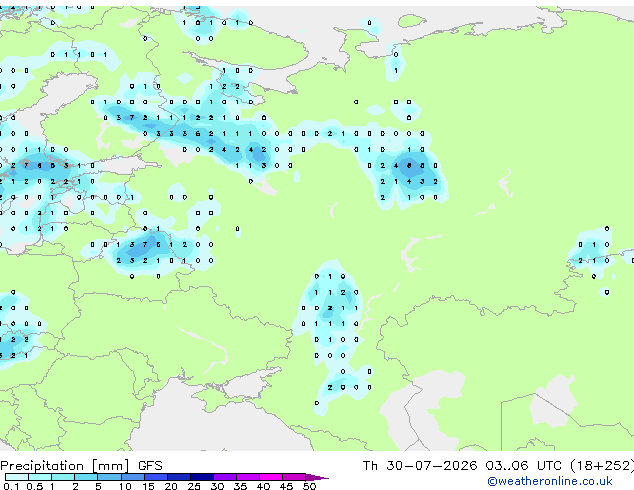Click the legend value "10"

[x=125, y=486]
